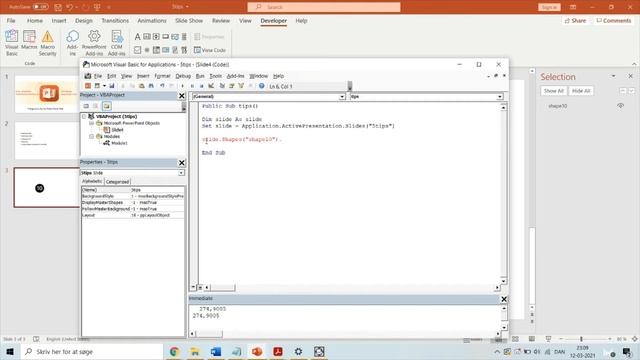640x360 pixels.
Task: Click Show All in Selection pane
Action: 553,91
